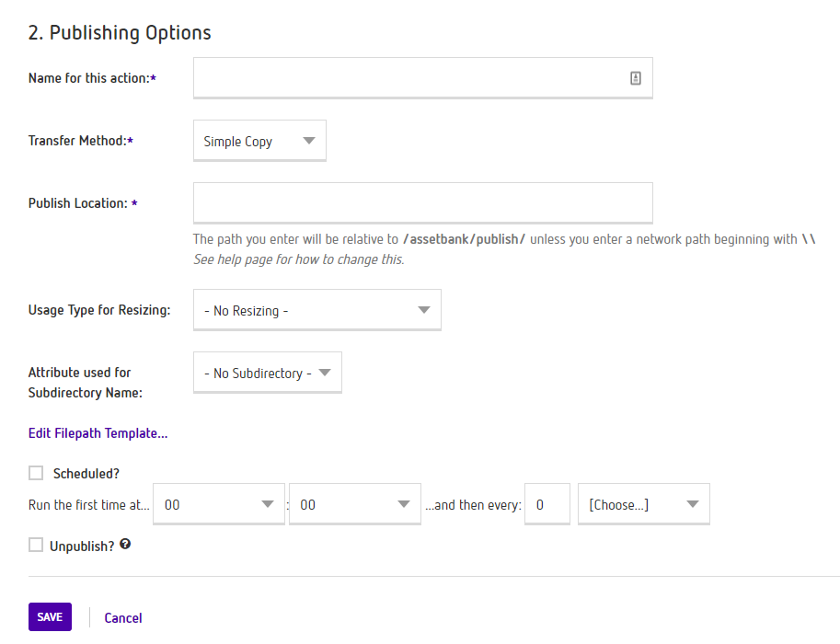This screenshot has width=840, height=644.
Task: Open the [Choose...] interval unit dropdown
Action: [x=643, y=504]
